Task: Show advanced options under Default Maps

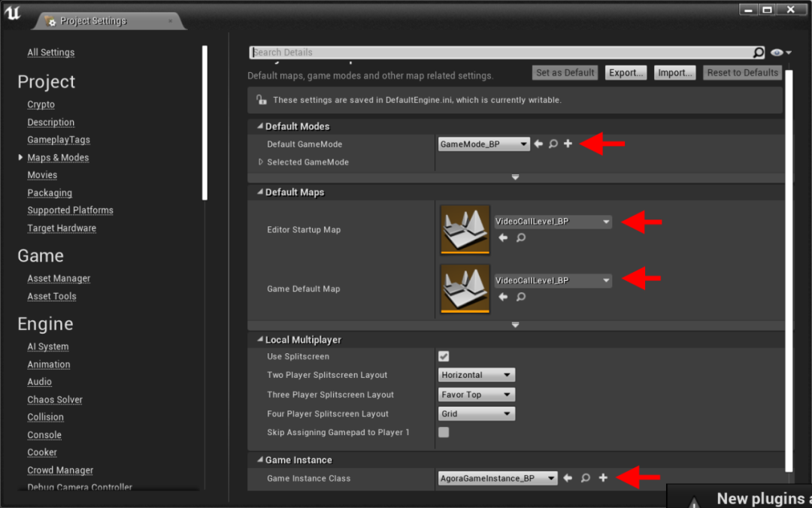Action: 515,325
